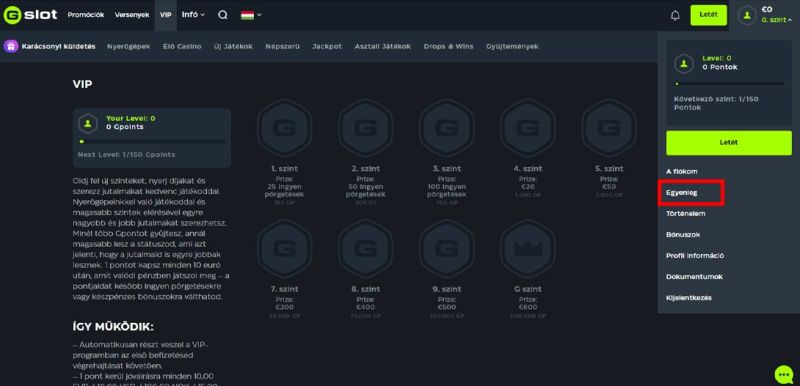
Task: Open the Bónuszok link
Action: pos(683,235)
